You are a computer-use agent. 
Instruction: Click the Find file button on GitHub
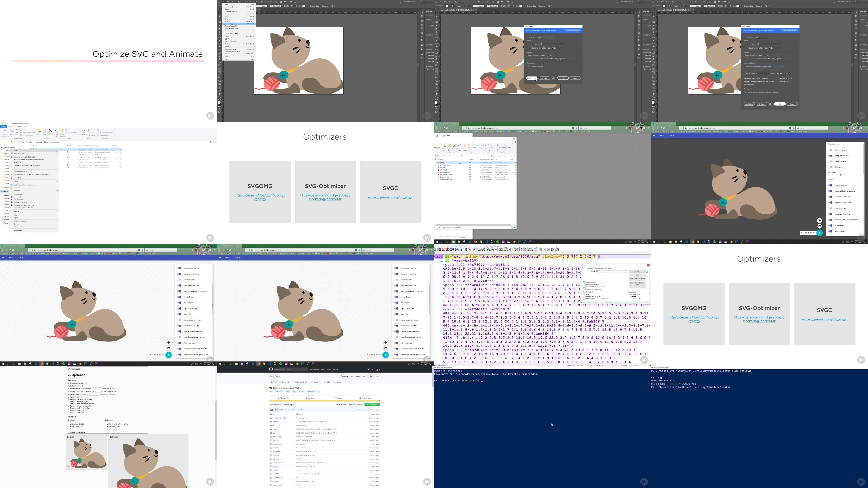(360, 405)
